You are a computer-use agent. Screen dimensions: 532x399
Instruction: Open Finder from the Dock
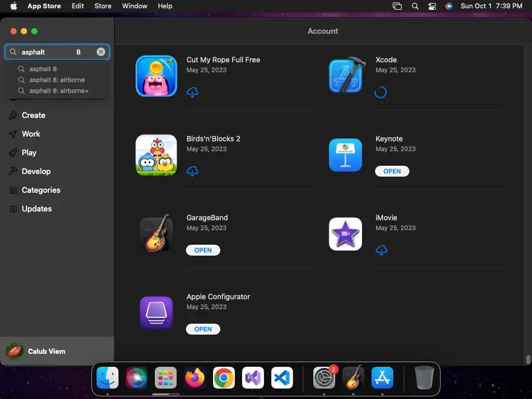[108, 378]
